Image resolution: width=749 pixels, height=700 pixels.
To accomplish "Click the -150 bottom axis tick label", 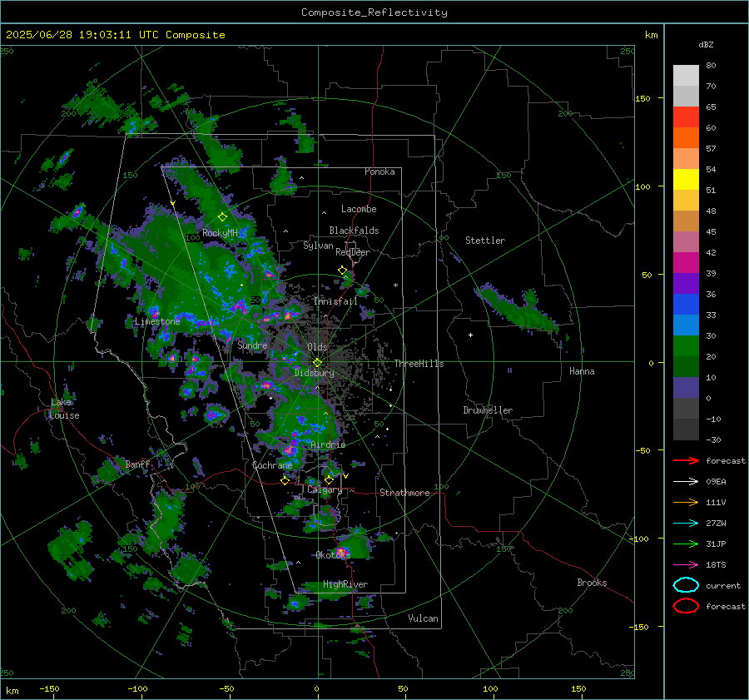I will coord(49,688).
